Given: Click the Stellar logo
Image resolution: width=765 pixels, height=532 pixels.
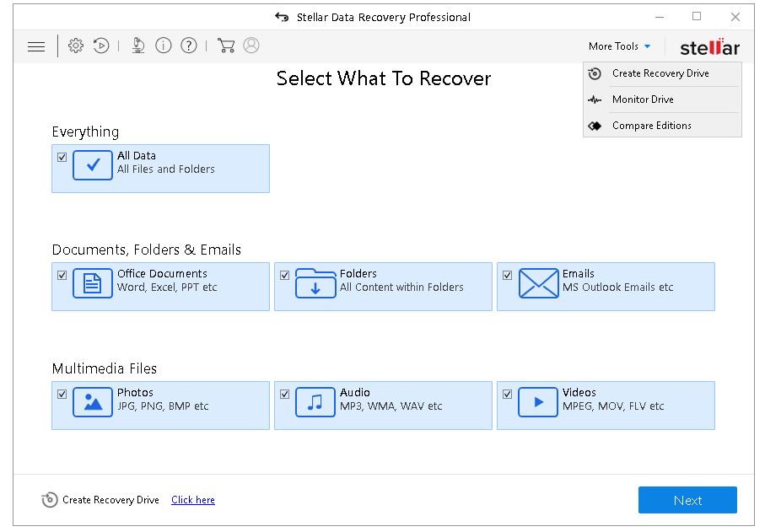Looking at the screenshot, I should click(x=710, y=47).
